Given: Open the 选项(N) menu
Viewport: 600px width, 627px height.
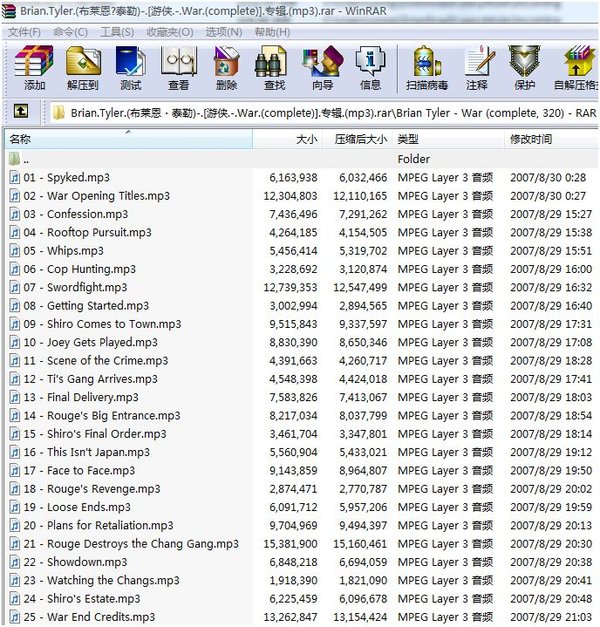Looking at the screenshot, I should click(224, 32).
